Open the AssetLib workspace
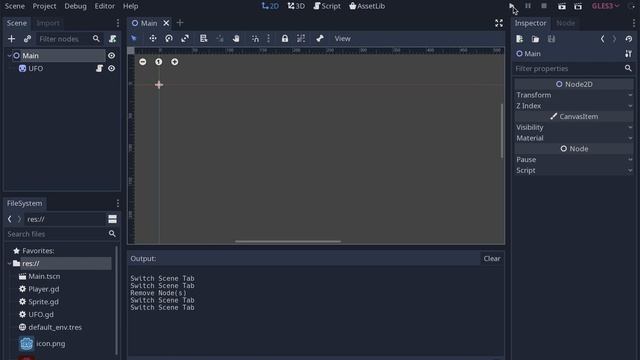The image size is (640, 360). tap(367, 6)
